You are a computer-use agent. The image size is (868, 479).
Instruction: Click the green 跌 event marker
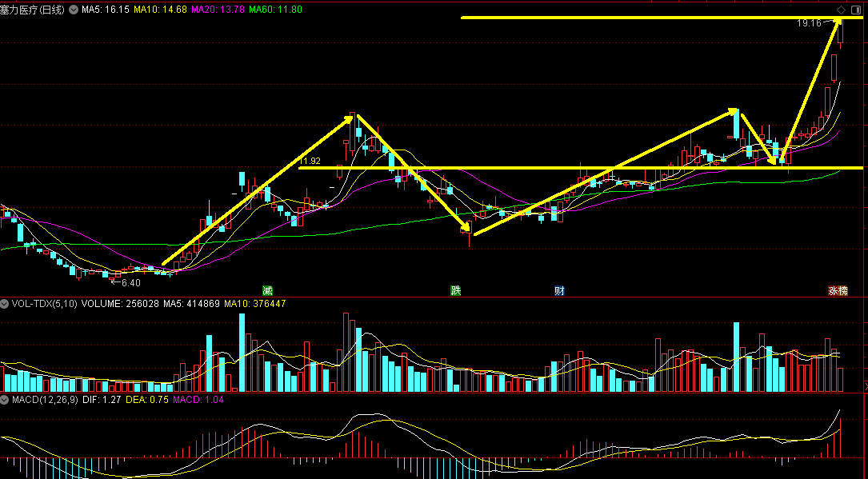[x=455, y=291]
